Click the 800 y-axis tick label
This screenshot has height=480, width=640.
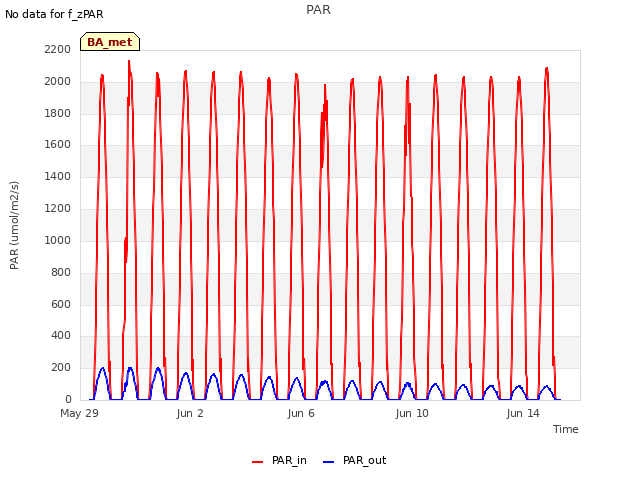click(x=61, y=272)
